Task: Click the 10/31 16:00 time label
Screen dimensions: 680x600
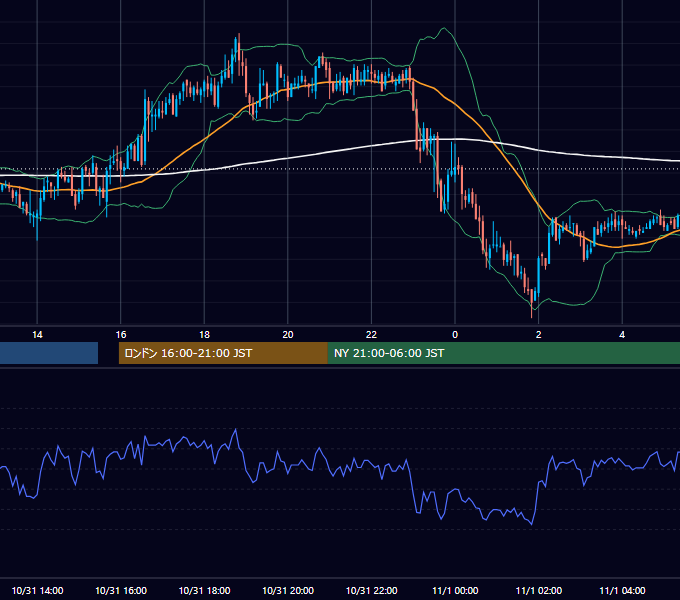Action: tap(121, 590)
